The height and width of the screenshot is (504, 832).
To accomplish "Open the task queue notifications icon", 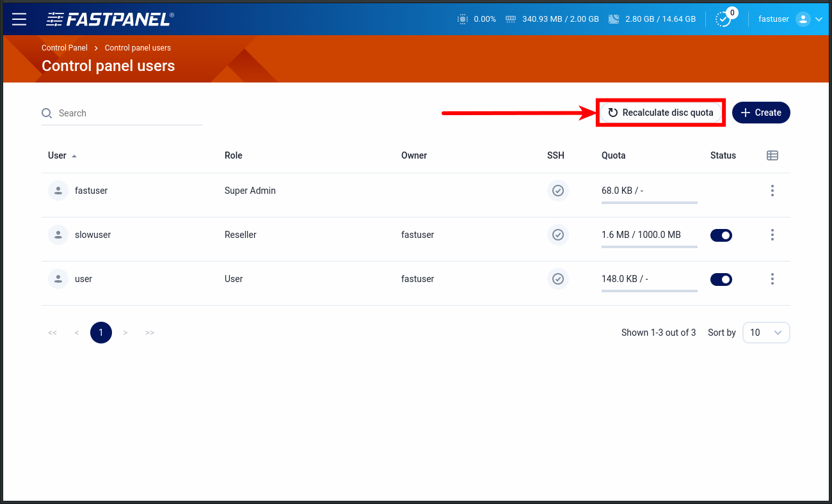I will [723, 19].
